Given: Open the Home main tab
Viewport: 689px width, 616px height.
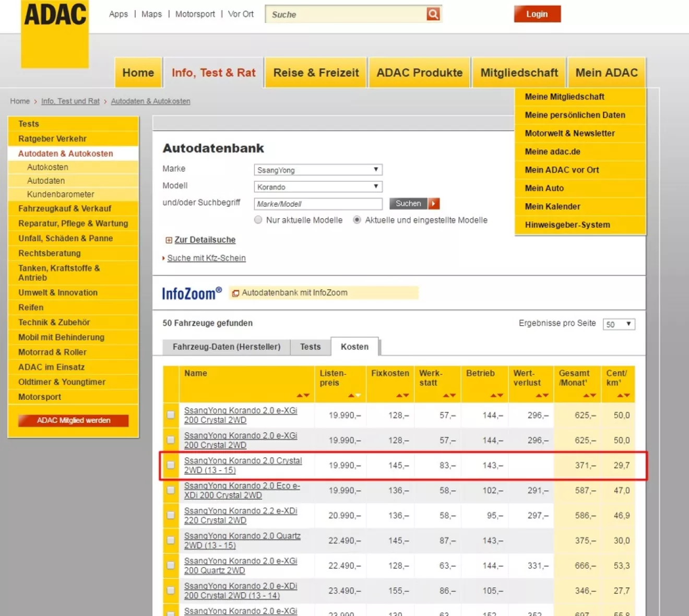Looking at the screenshot, I should point(138,73).
